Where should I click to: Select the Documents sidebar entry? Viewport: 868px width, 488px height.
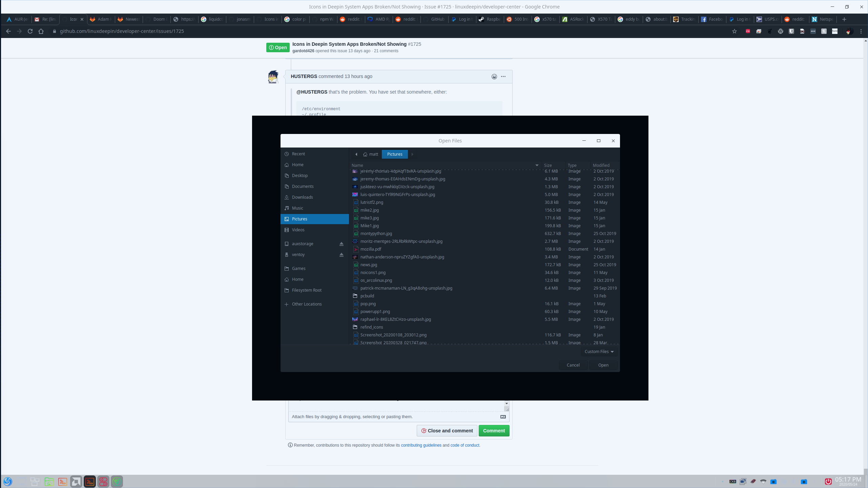[x=303, y=186]
